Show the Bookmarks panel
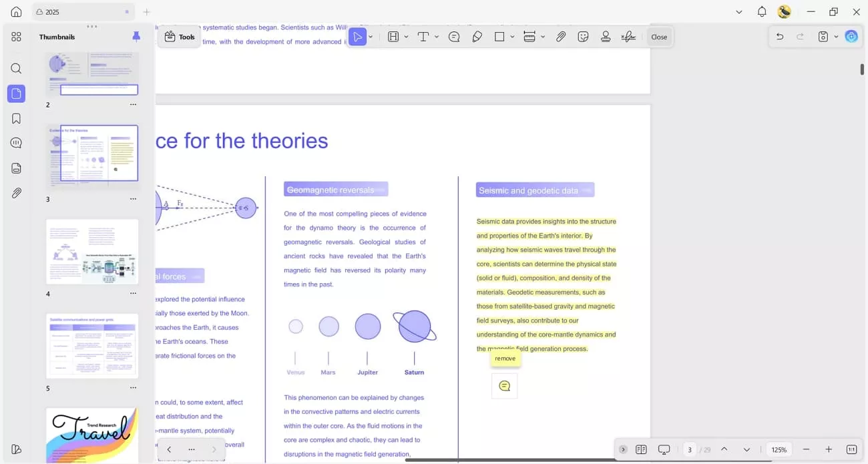This screenshot has width=868, height=464. coord(16,118)
